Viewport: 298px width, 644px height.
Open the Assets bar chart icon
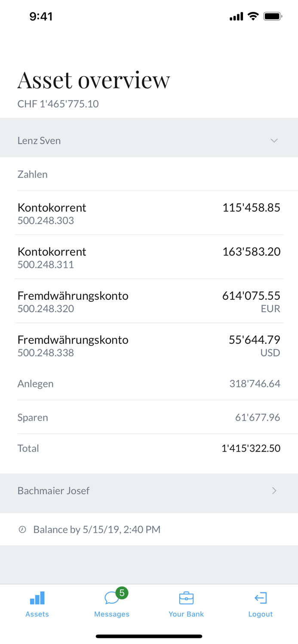37,598
